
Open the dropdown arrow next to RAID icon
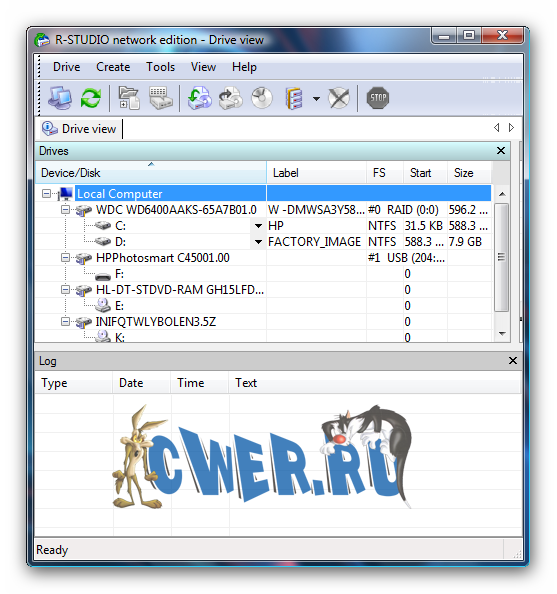point(316,99)
